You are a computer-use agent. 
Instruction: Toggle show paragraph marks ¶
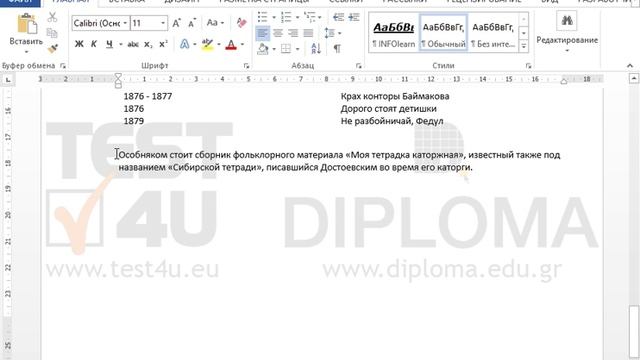tap(337, 49)
